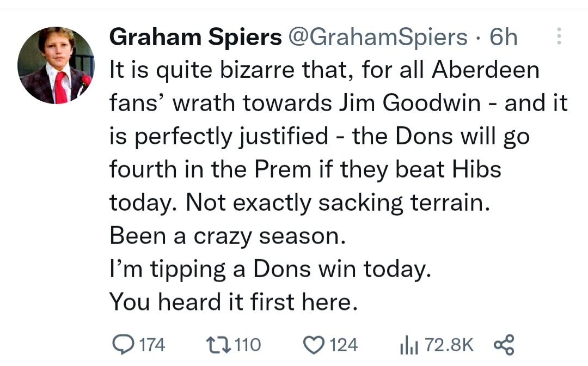Viewport: 588px width, 366px height.
Task: Click the 124 likes count
Action: click(x=344, y=345)
